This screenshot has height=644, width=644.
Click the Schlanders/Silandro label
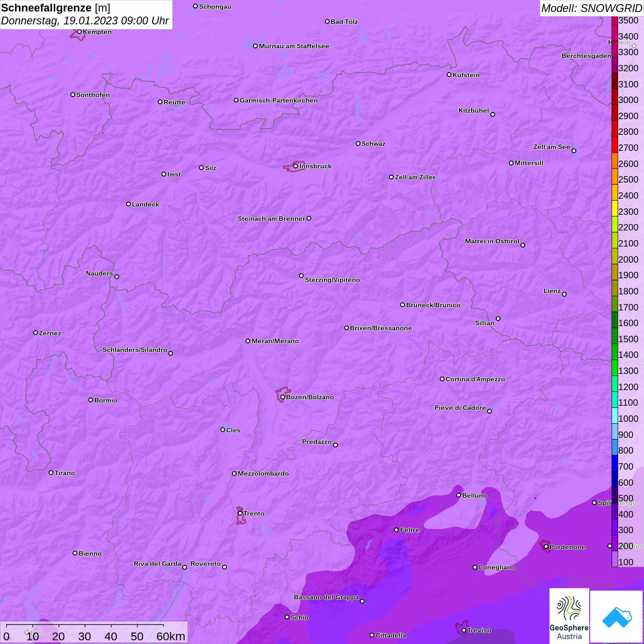click(x=135, y=350)
